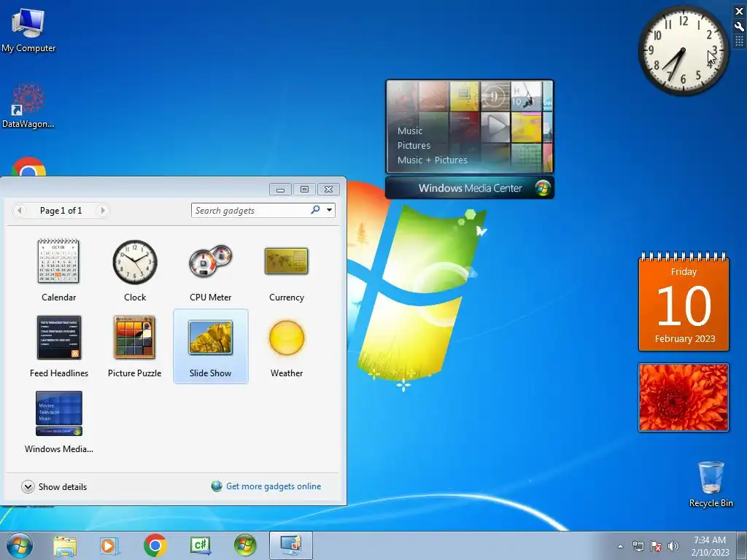Go to the next gadget page

[x=102, y=211]
